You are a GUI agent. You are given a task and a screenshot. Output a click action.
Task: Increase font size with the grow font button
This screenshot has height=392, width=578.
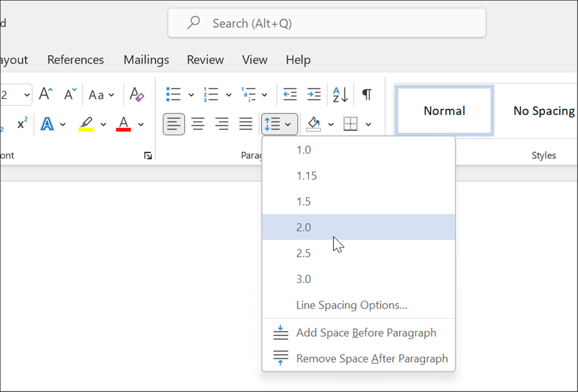[46, 94]
